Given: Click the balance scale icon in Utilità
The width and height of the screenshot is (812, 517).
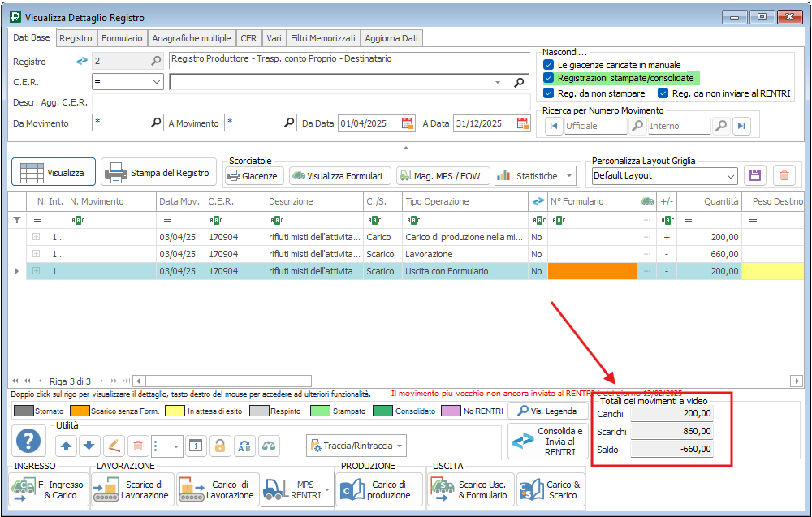Looking at the screenshot, I should coord(269,446).
